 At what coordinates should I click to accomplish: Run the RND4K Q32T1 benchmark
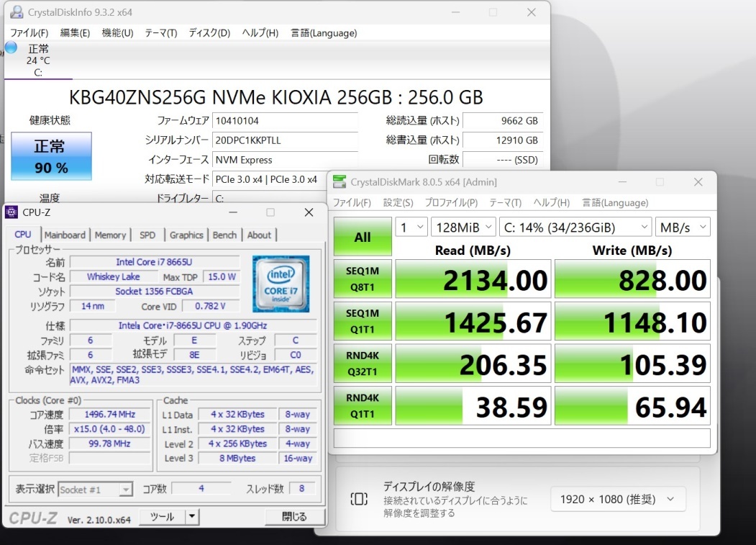[x=363, y=364]
